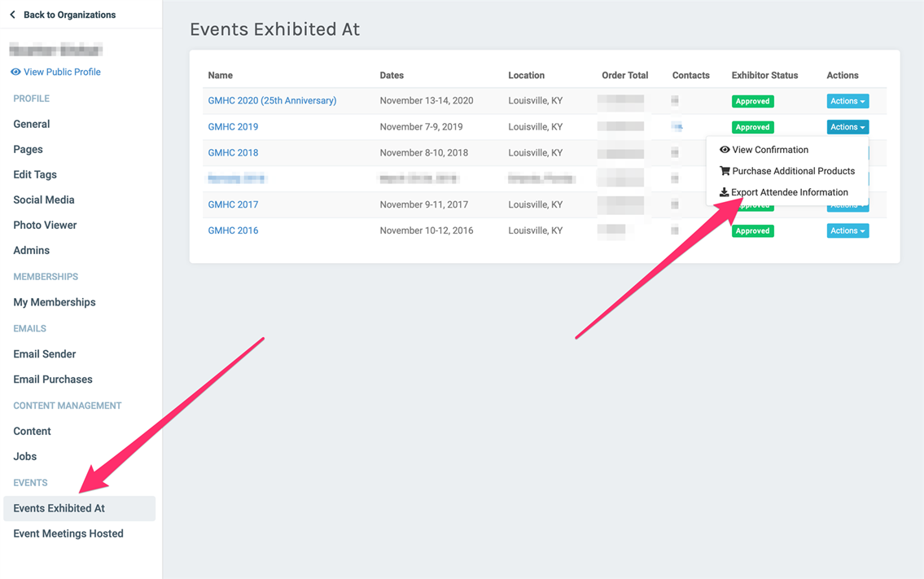The width and height of the screenshot is (924, 579).
Task: Open the GMHC 2017 event link
Action: click(233, 205)
